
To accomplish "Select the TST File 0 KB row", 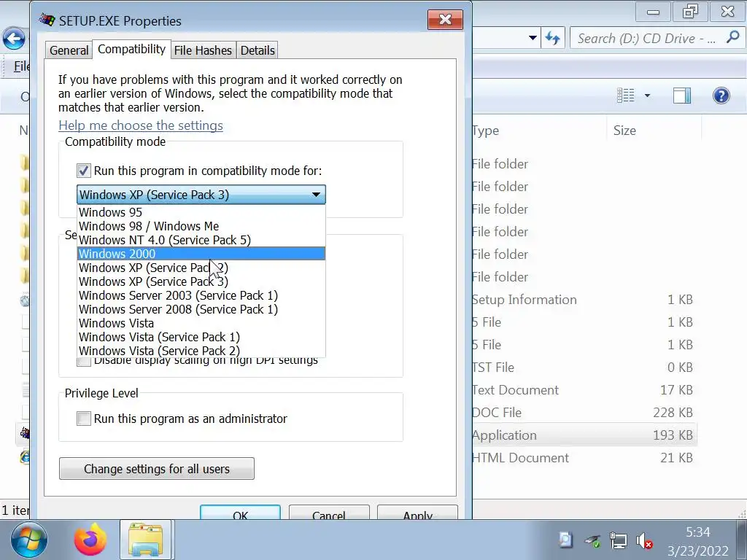I will point(584,367).
